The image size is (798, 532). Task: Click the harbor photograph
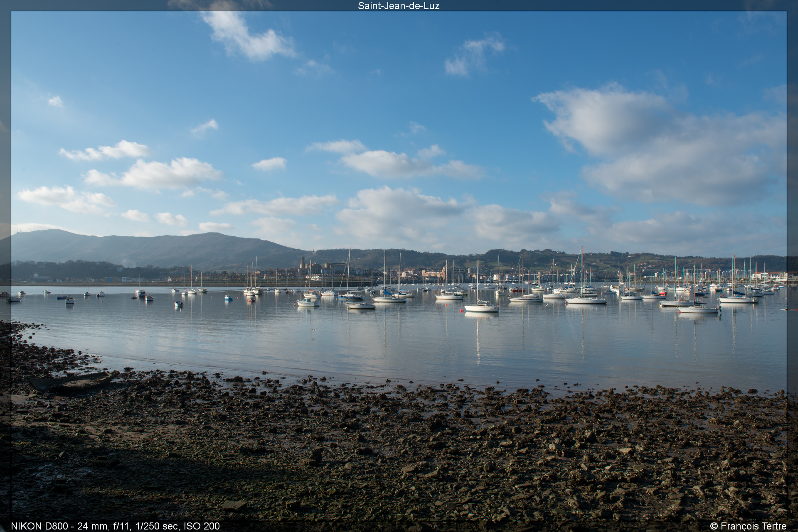[399, 266]
